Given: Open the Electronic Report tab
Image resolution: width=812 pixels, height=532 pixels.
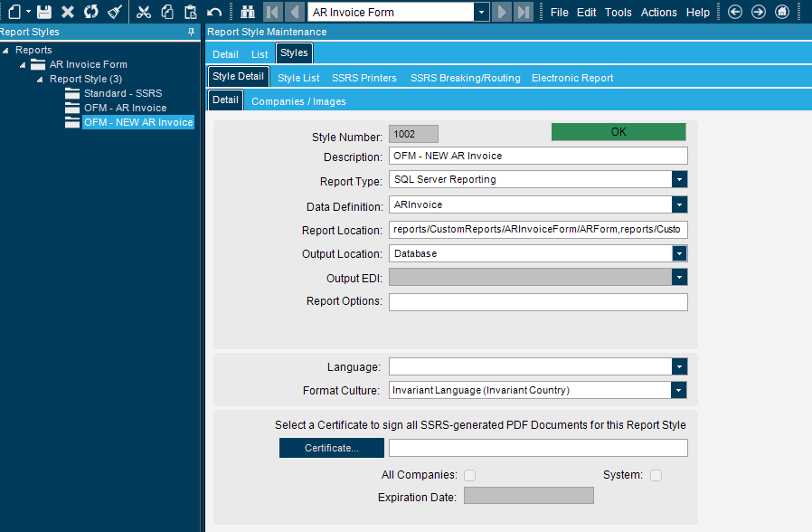Looking at the screenshot, I should click(x=572, y=78).
